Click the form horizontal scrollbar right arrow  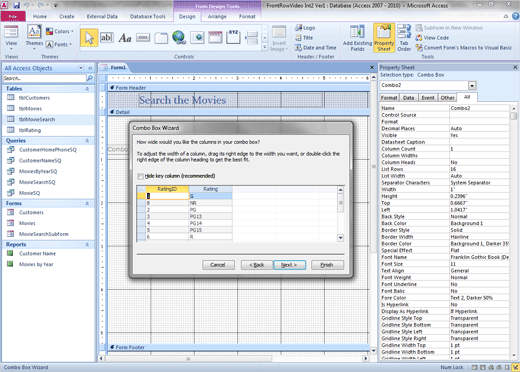pos(366,359)
